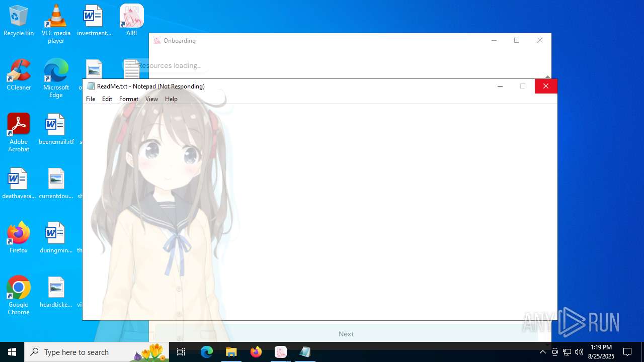This screenshot has width=644, height=362.
Task: Minimize the Onboarding window
Action: point(494,40)
